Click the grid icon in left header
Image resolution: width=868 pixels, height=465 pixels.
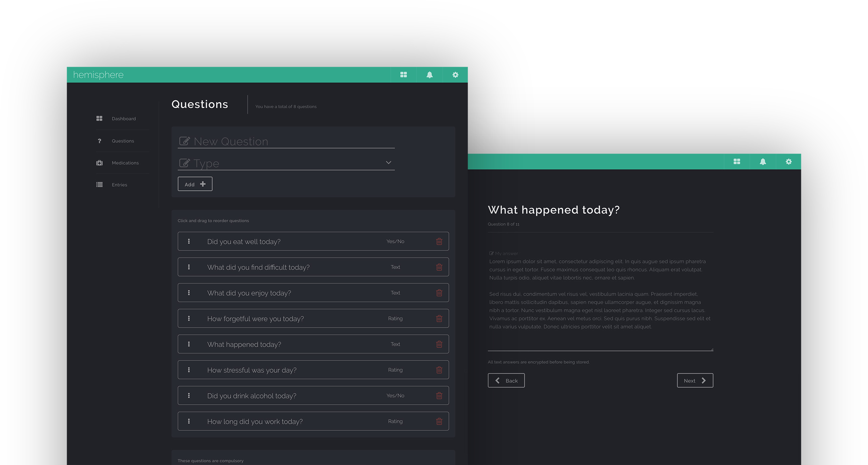403,75
